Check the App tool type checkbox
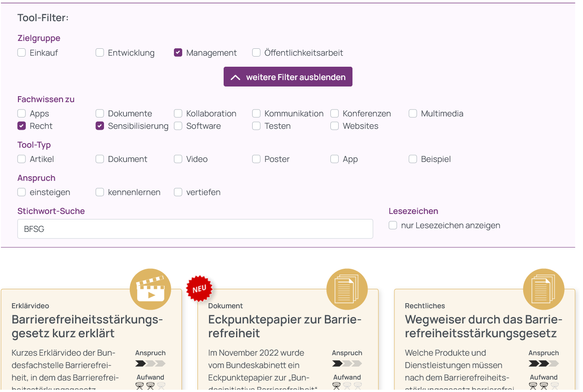Image resolution: width=583 pixels, height=392 pixels. 335,159
